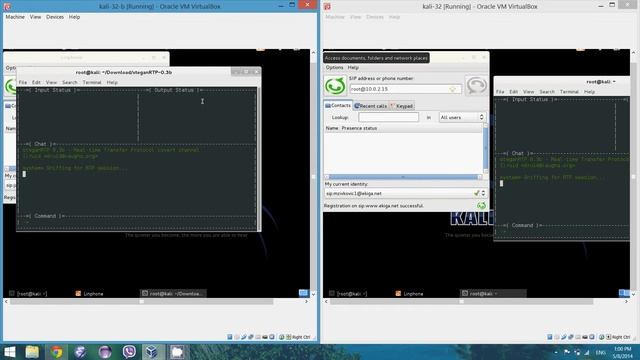Open Machine menu of kali-32-b VirtualBox window
640x360 pixels.
coord(15,17)
